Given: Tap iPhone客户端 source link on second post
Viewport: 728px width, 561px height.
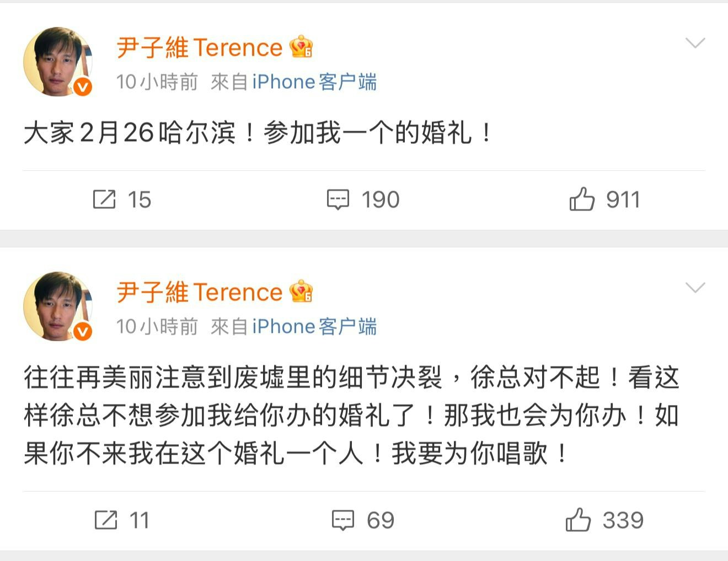Looking at the screenshot, I should click(x=314, y=327).
